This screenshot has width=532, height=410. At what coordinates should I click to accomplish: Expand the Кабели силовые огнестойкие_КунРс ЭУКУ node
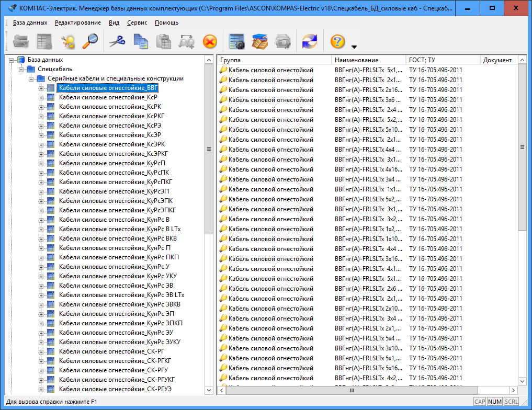pyautogui.click(x=41, y=343)
